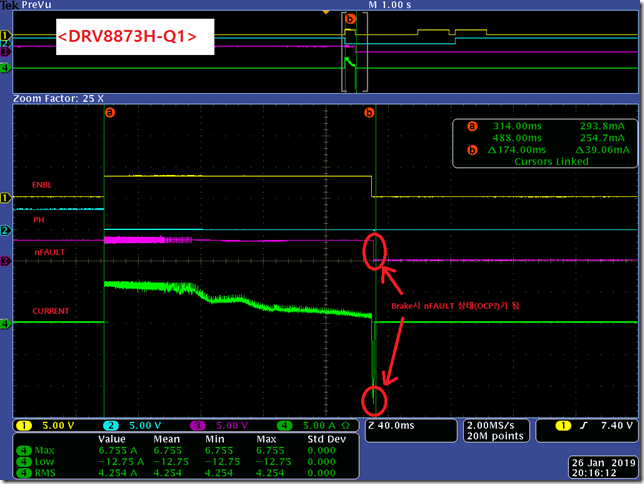Click the Zoom Factor: 25 X label
Image resolution: width=644 pixels, height=484 pixels.
tap(58, 99)
